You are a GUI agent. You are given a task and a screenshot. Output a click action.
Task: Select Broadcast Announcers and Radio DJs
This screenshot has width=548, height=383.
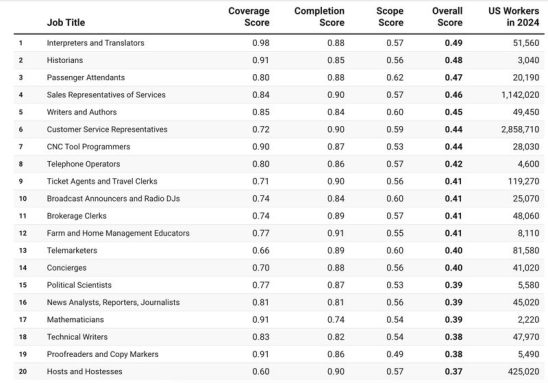tap(113, 198)
